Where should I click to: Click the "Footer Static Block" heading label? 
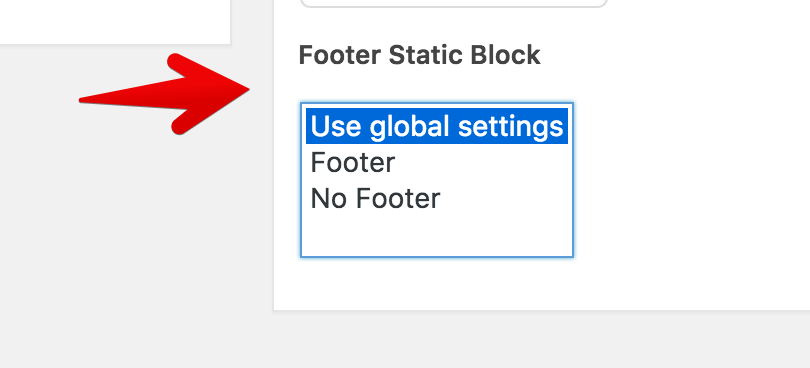coord(419,55)
